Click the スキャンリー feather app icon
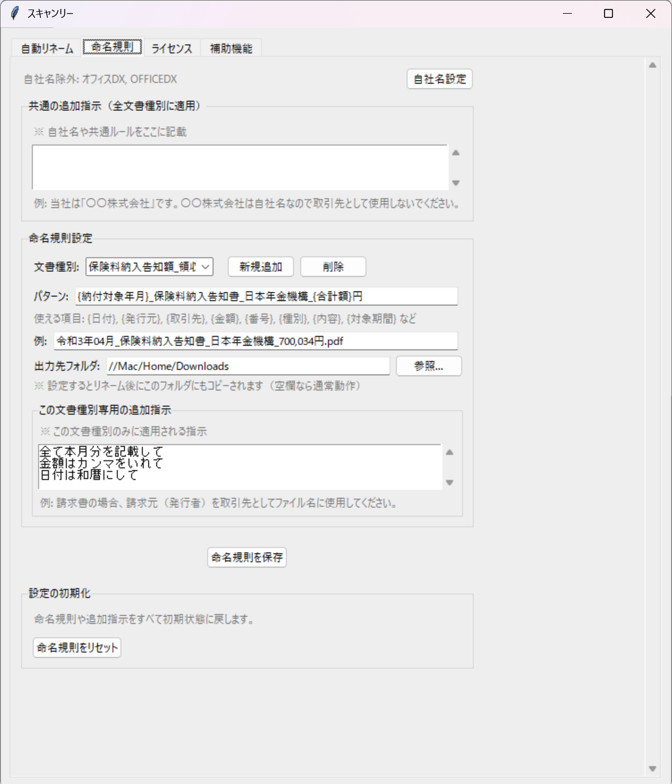Screen dimensions: 672x784 tap(15, 13)
